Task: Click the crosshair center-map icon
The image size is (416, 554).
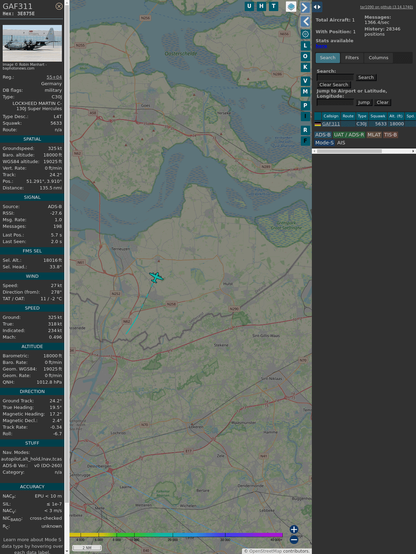Action: (305, 34)
